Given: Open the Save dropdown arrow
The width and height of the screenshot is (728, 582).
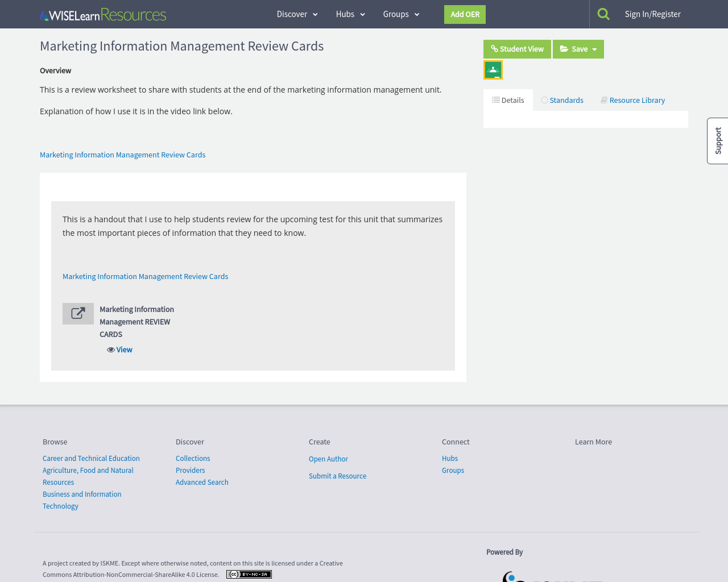Looking at the screenshot, I should (x=595, y=48).
